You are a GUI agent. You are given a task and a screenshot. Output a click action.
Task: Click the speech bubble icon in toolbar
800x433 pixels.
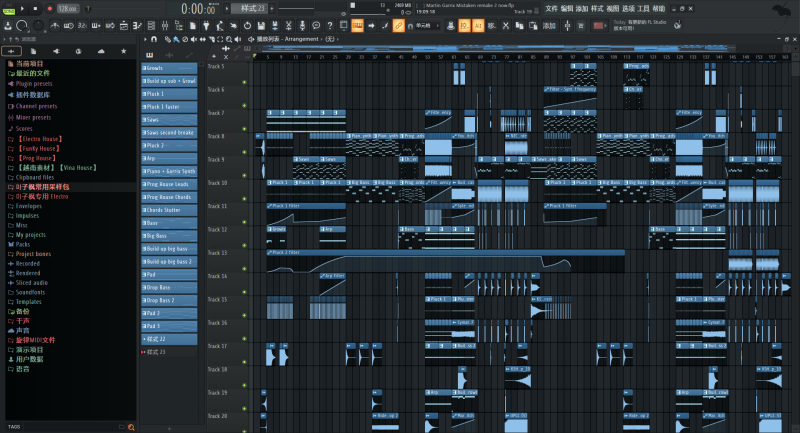[316, 26]
